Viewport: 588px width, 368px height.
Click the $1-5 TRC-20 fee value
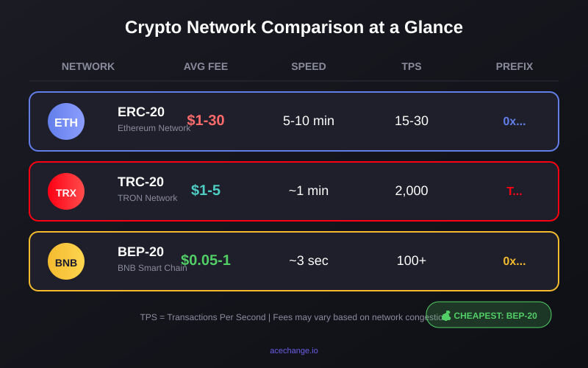click(x=206, y=190)
